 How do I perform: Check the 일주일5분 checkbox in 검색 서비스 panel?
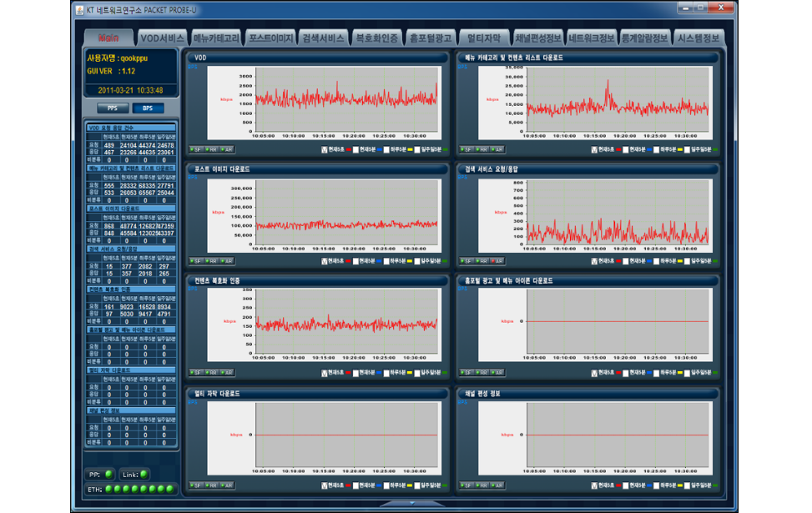click(688, 262)
